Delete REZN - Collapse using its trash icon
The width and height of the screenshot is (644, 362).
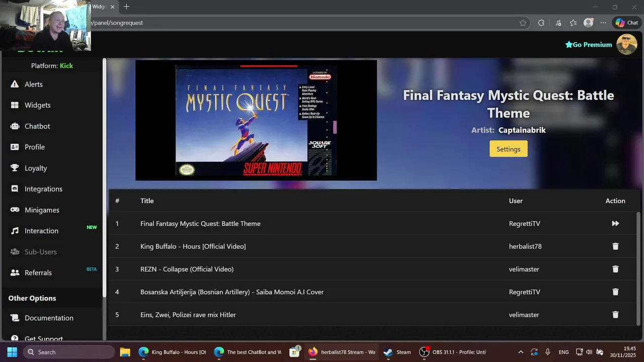[615, 269]
